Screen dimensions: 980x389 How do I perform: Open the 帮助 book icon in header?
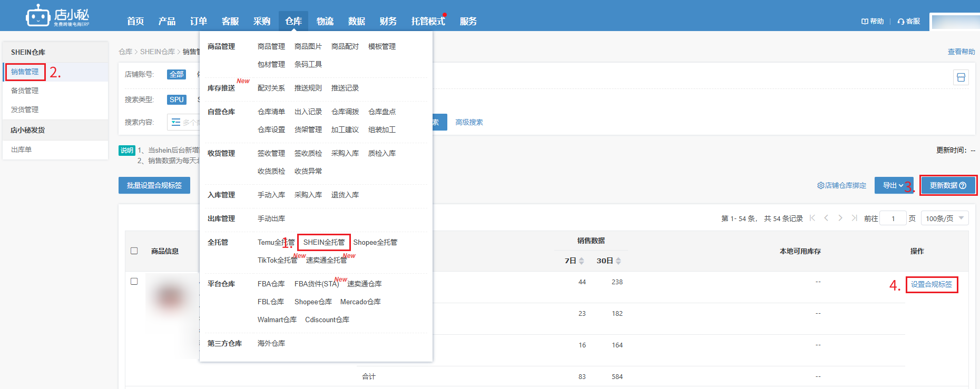coord(865,22)
